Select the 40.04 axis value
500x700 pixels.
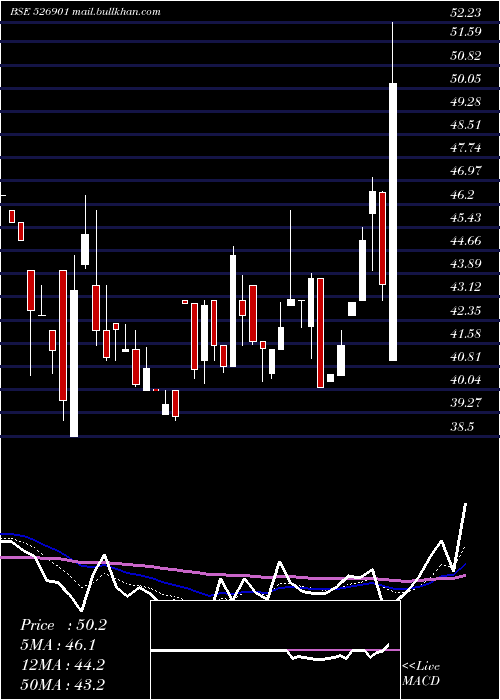466,379
